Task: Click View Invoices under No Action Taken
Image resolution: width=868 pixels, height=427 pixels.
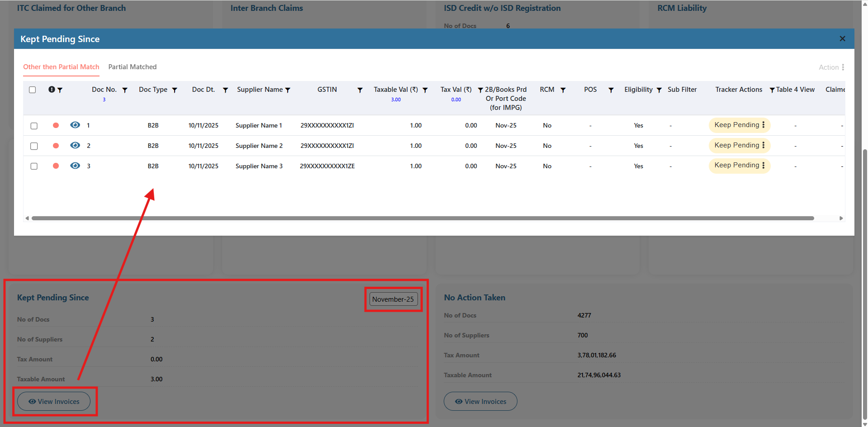Action: [x=480, y=401]
